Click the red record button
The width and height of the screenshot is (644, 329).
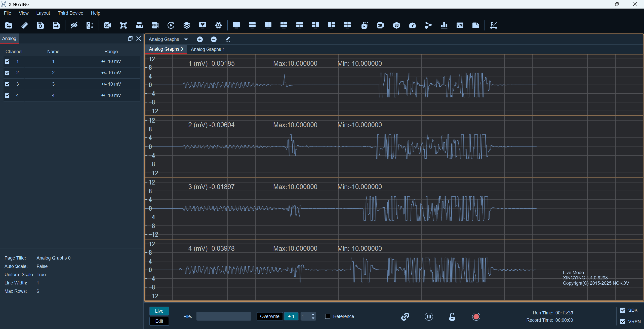pyautogui.click(x=476, y=316)
